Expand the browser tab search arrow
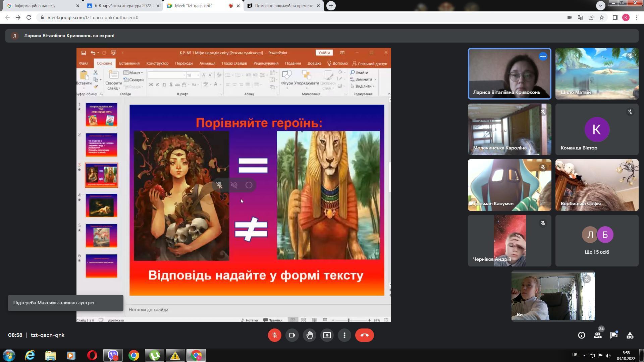The height and width of the screenshot is (362, 644). tap(600, 5)
